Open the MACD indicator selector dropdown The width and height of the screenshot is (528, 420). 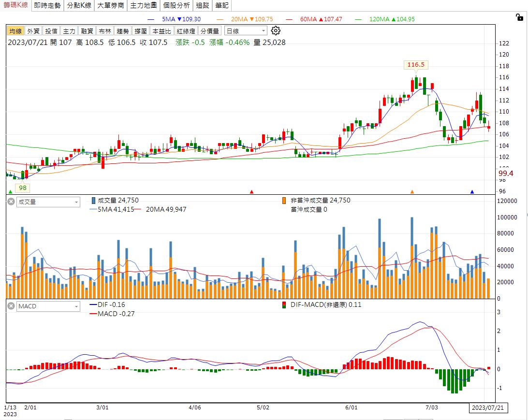click(48, 306)
